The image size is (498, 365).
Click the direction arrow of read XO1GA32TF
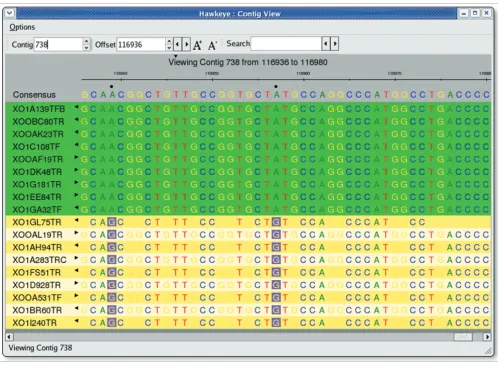click(76, 207)
